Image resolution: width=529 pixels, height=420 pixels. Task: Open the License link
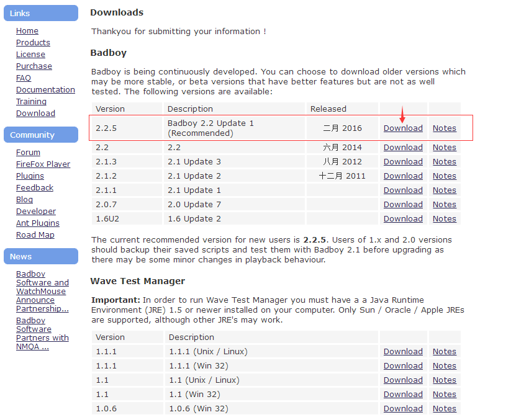pos(30,54)
